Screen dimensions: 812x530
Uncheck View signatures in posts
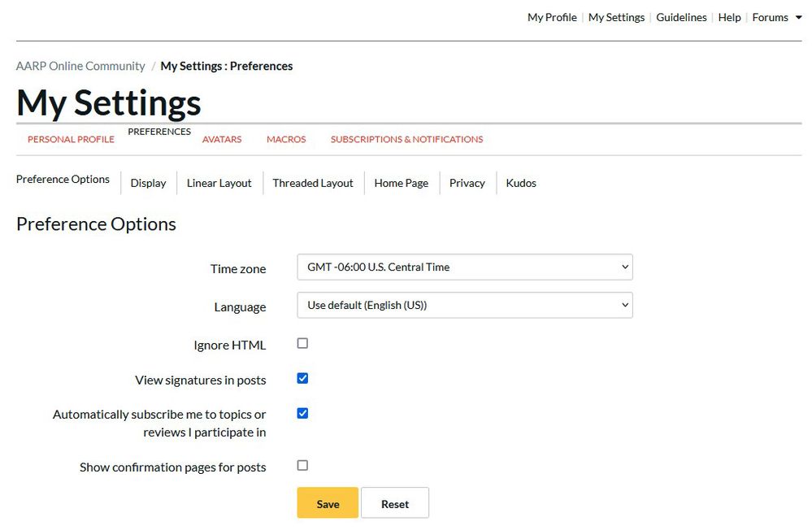click(302, 379)
